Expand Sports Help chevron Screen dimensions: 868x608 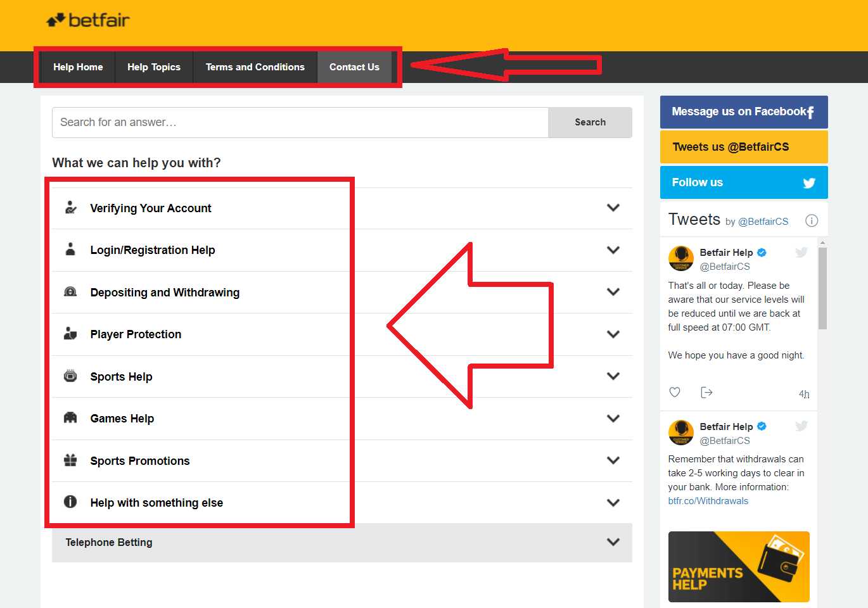coord(613,376)
